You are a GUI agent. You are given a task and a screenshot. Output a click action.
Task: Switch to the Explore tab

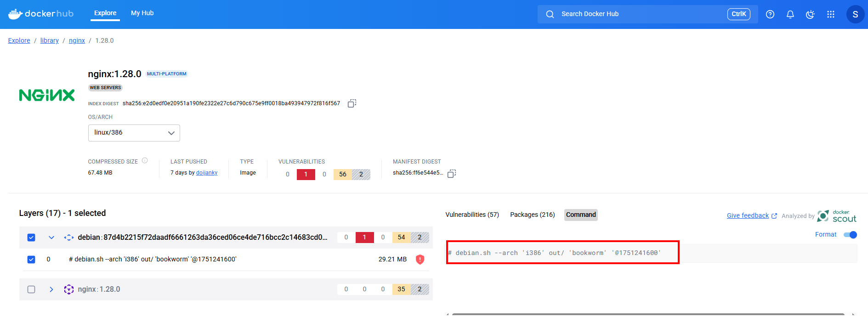(105, 13)
